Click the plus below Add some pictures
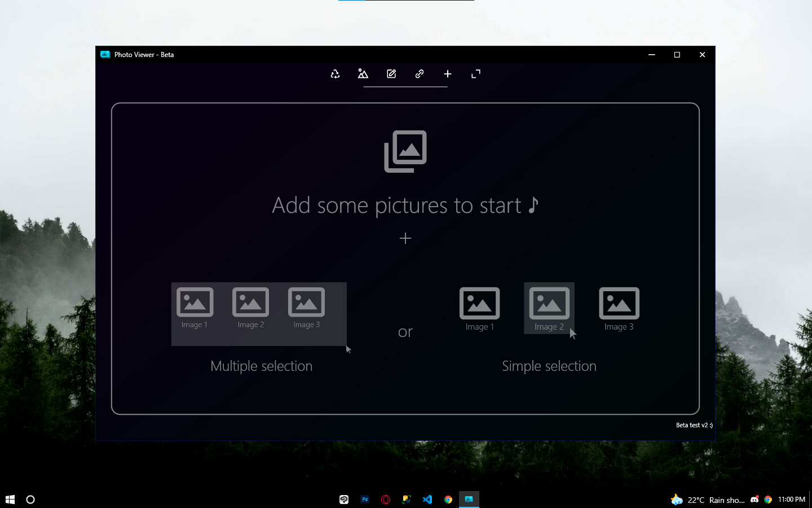 (x=405, y=238)
